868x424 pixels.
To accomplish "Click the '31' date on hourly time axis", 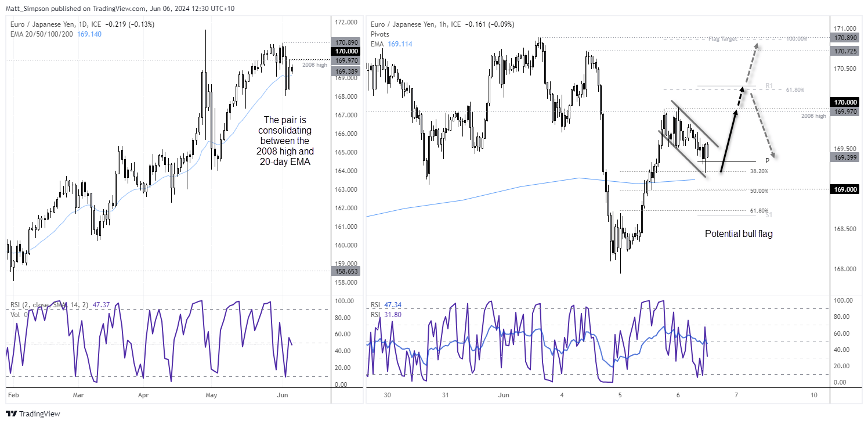I will 444,395.
